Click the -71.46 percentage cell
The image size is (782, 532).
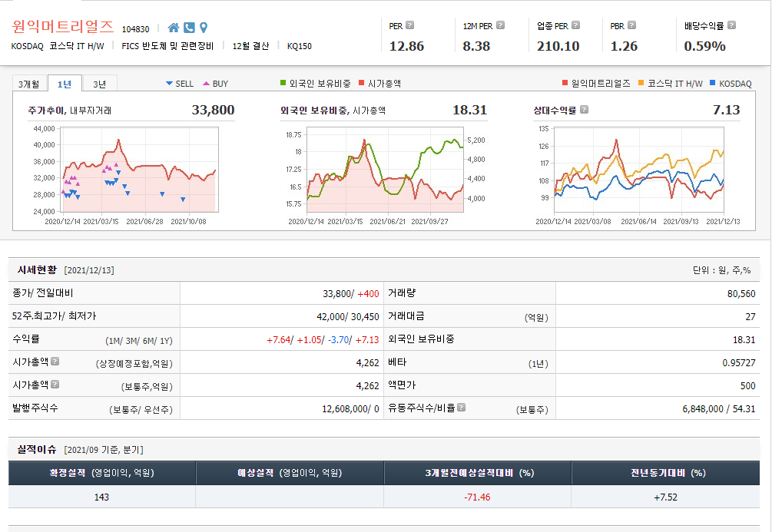point(477,497)
